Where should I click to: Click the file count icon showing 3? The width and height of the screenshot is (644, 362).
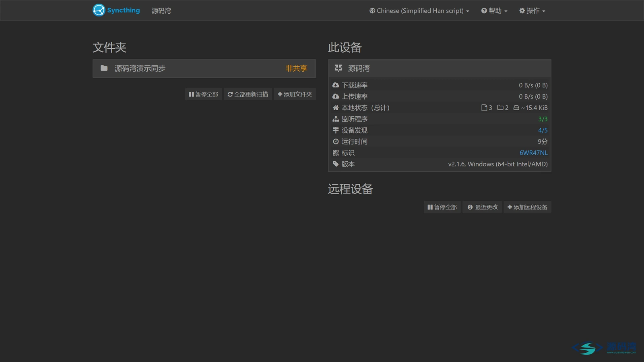(484, 108)
